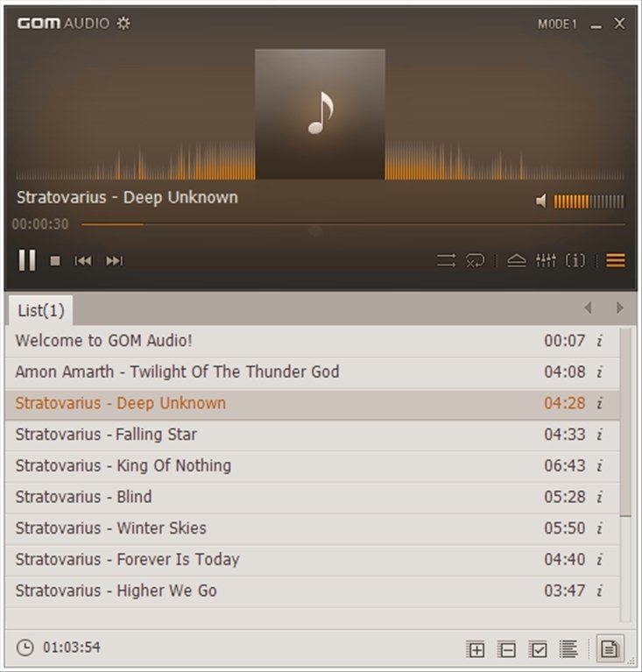Open the equalizer sliders panel
This screenshot has width=642, height=672.
pos(546,260)
